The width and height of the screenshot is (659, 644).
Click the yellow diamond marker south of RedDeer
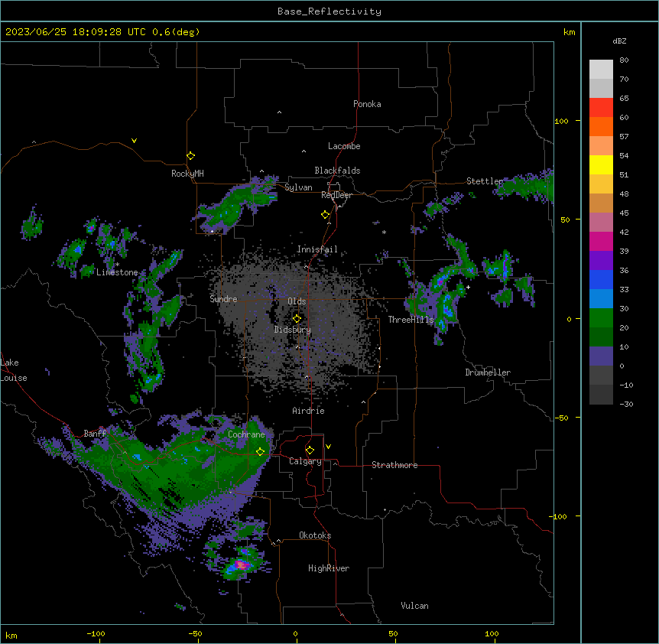pyautogui.click(x=325, y=215)
